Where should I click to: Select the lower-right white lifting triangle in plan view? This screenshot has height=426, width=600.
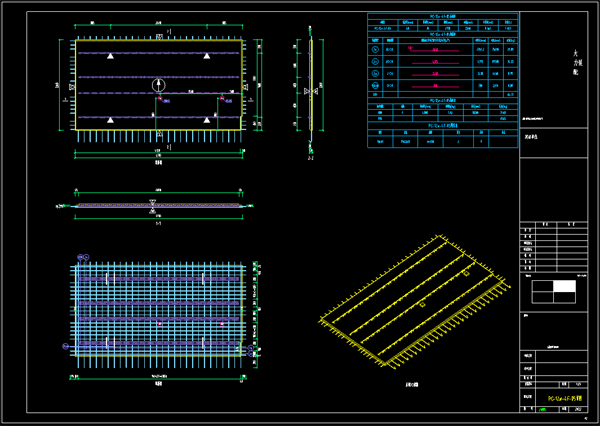pos(207,120)
